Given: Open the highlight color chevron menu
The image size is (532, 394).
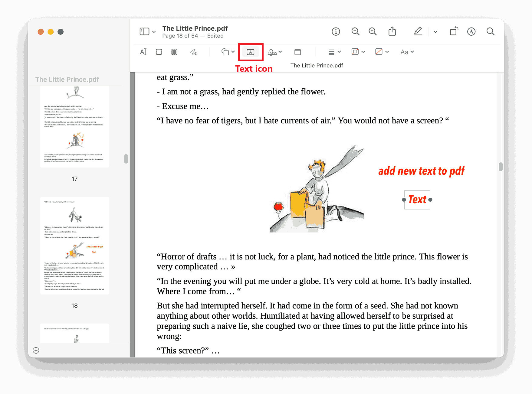Looking at the screenshot, I should (x=435, y=31).
